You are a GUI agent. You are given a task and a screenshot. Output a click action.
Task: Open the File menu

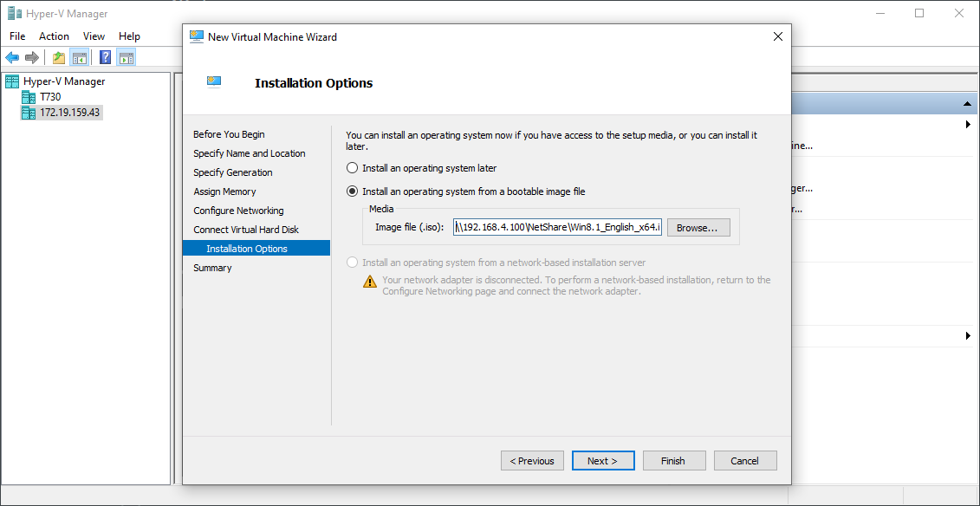click(17, 36)
